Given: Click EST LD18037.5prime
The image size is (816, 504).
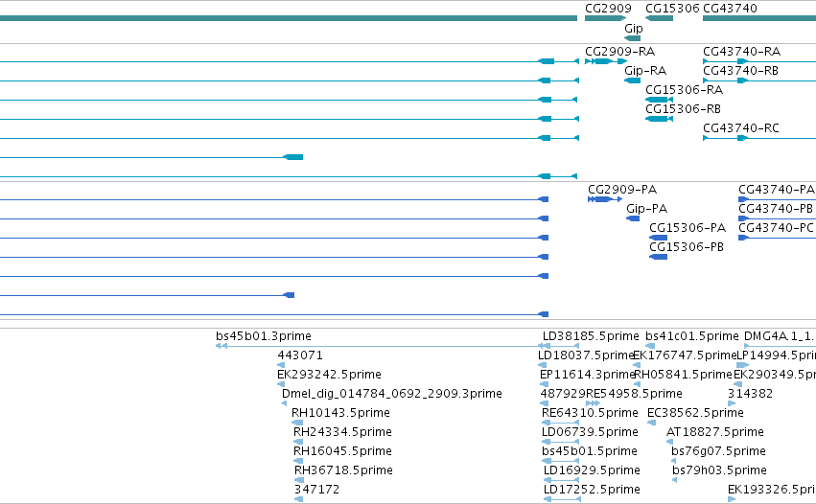Looking at the screenshot, I should tap(586, 355).
